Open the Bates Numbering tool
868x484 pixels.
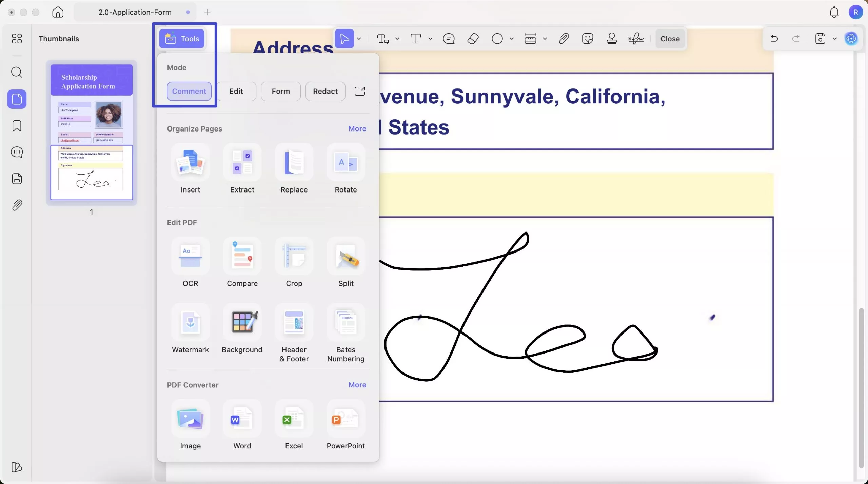pos(346,334)
